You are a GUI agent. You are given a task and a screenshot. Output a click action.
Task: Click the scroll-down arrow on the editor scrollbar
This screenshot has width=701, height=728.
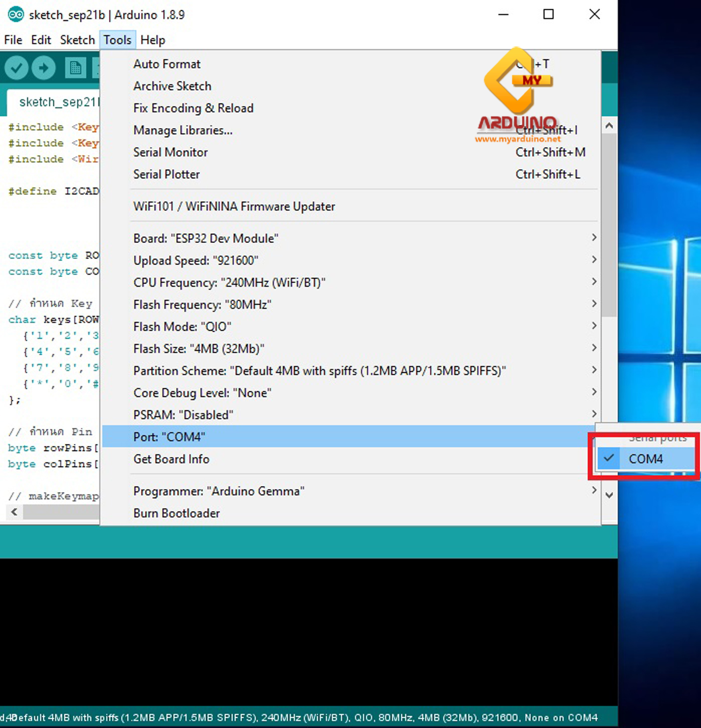point(609,495)
